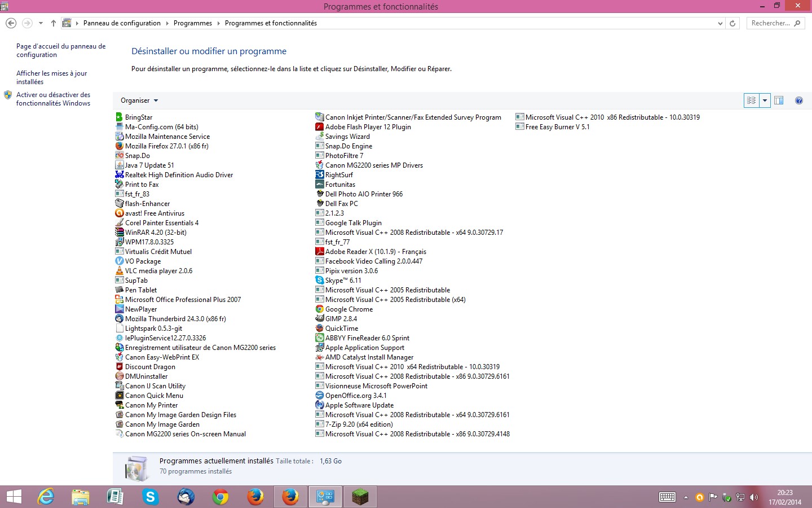812x508 pixels.
Task: Select ABBYY FineReader 6.0 Sprint entry
Action: point(367,338)
